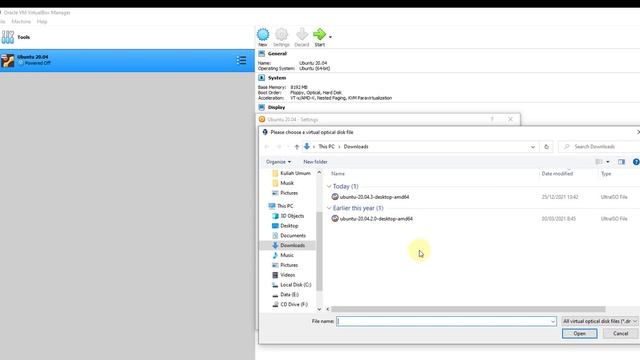Click Downloads in address breadcrumb

pos(356,147)
